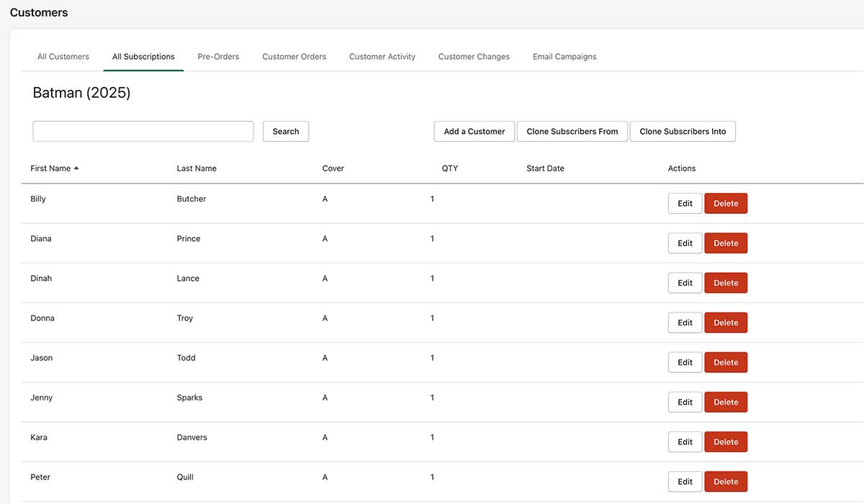864x504 pixels.
Task: Choose Clone Subscribers Into
Action: pos(683,132)
